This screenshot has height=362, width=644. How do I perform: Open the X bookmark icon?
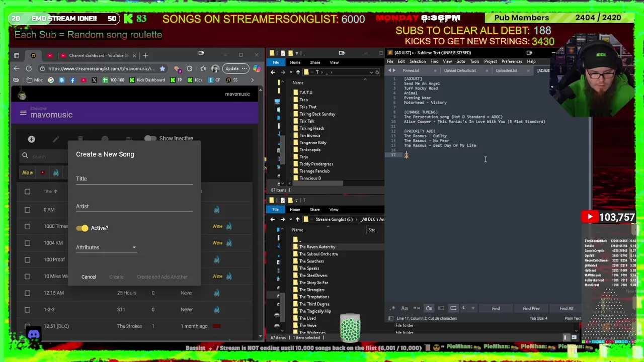(94, 80)
